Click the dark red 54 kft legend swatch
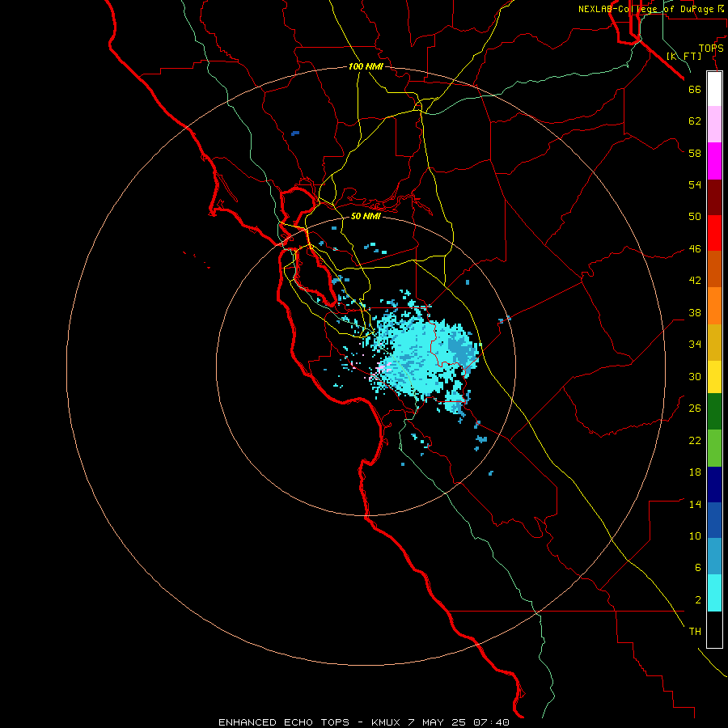Viewport: 728px width, 728px height. pos(714,197)
